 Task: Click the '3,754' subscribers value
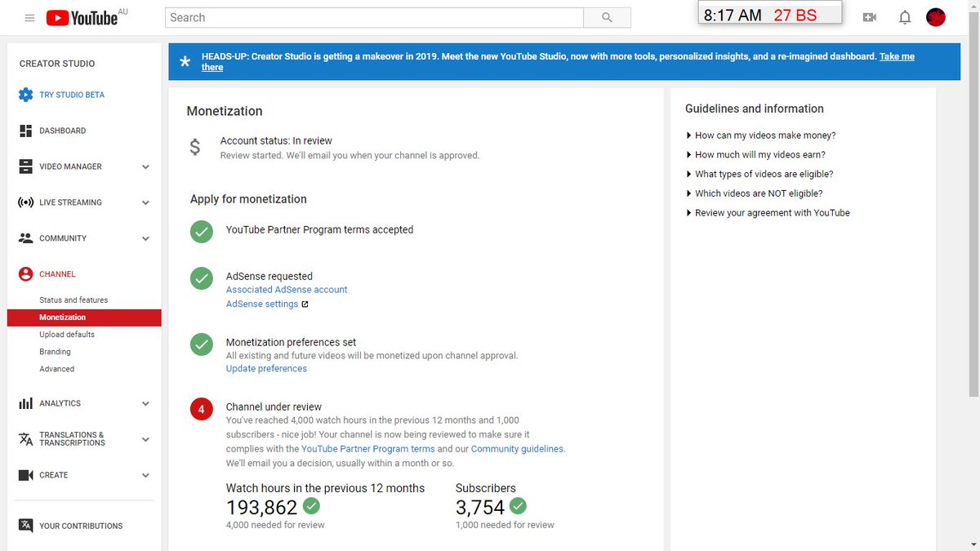point(480,507)
